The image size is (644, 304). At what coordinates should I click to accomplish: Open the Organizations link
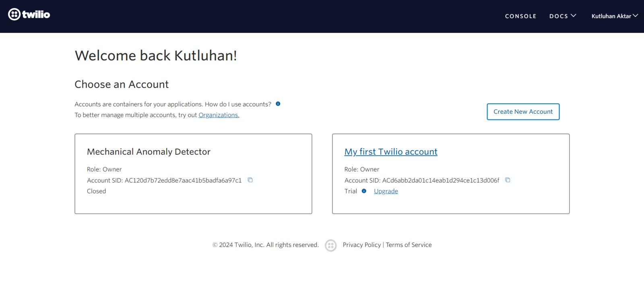tap(219, 115)
